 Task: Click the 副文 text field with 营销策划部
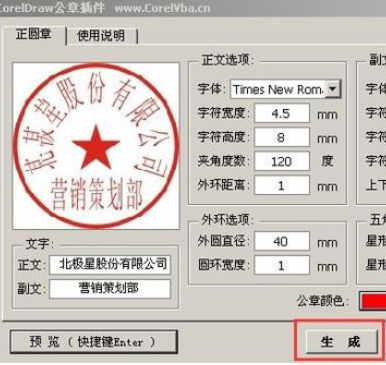coord(110,288)
